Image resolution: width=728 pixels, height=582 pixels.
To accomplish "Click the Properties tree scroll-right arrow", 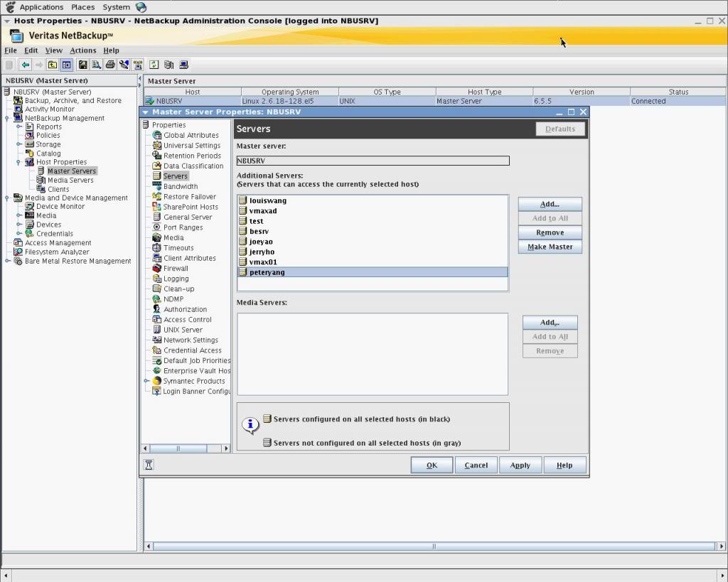I will tap(226, 448).
